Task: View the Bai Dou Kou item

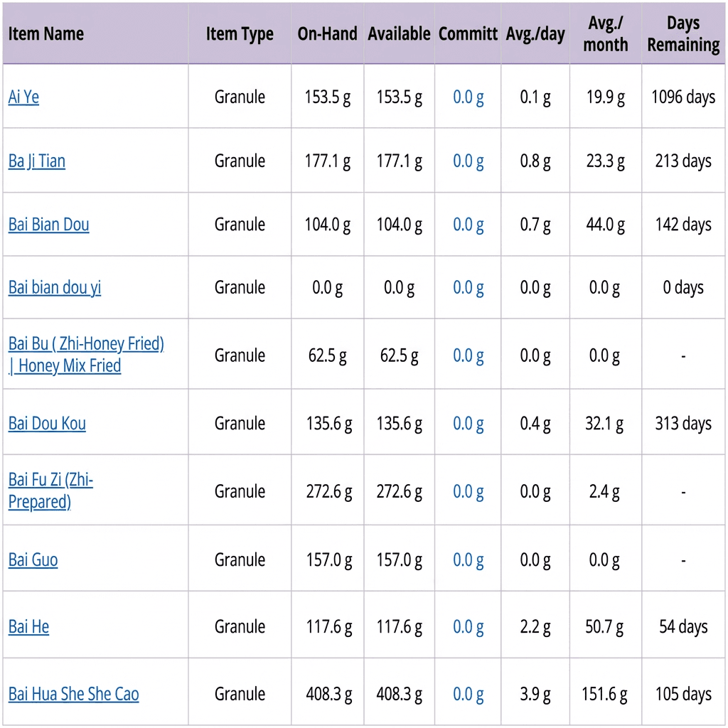Action: (47, 424)
